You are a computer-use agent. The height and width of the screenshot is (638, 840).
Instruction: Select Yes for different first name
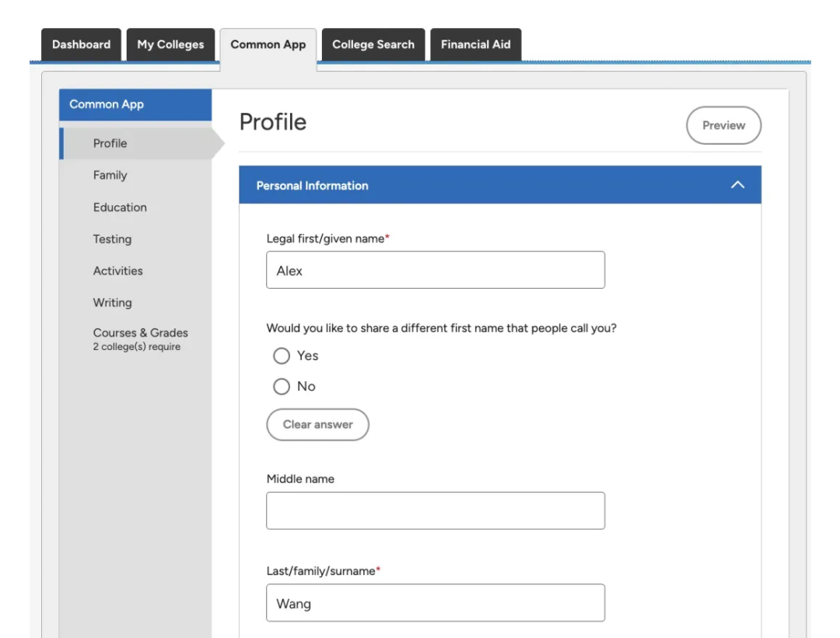point(282,356)
